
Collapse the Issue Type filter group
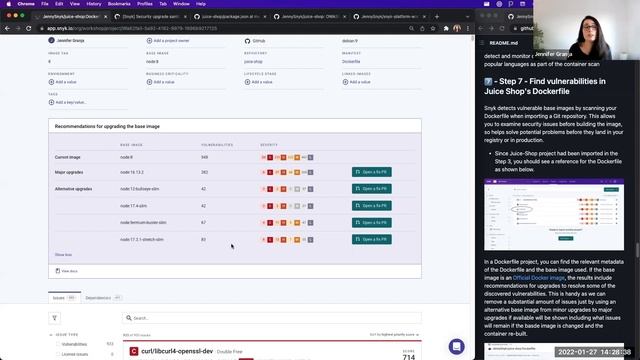[51, 335]
